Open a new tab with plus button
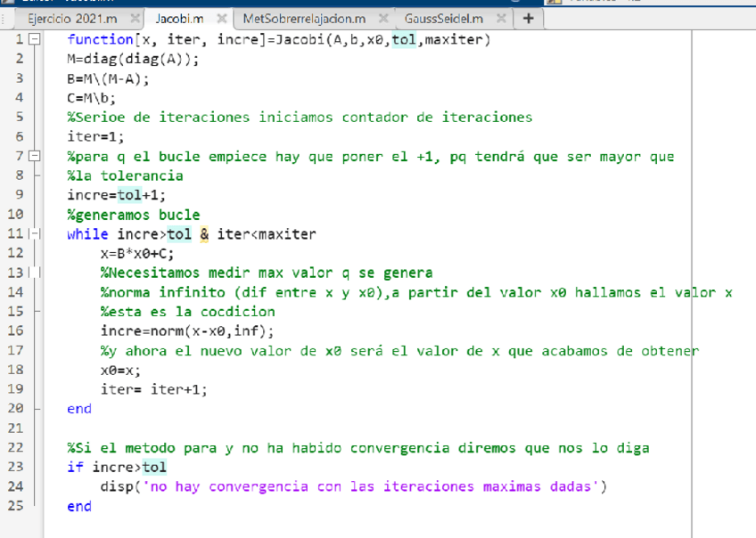 tap(529, 18)
